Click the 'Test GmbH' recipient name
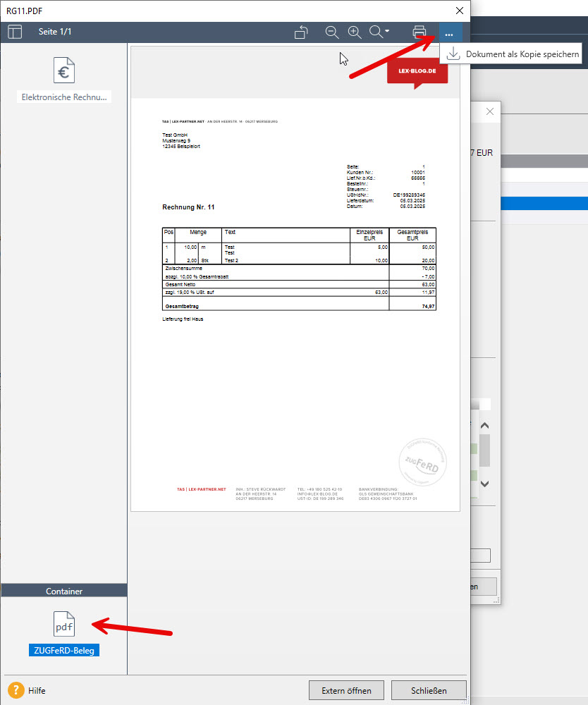Image resolution: width=588 pixels, height=705 pixels. click(175, 135)
